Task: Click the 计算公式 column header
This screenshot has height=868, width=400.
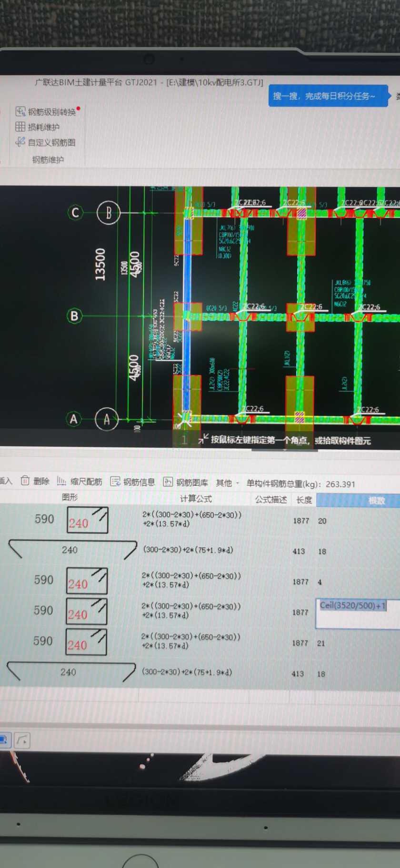Action: click(x=196, y=498)
